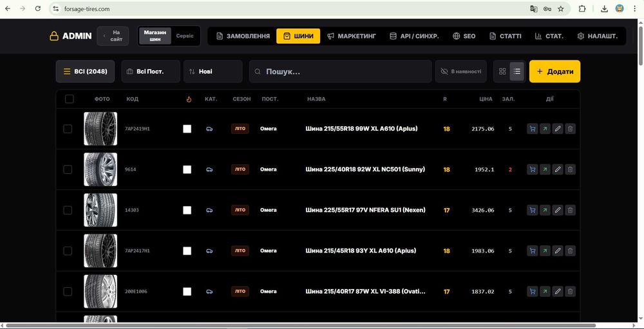Click green arrow icon in NFERA SU1 row
The image size is (644, 329).
pos(545,210)
